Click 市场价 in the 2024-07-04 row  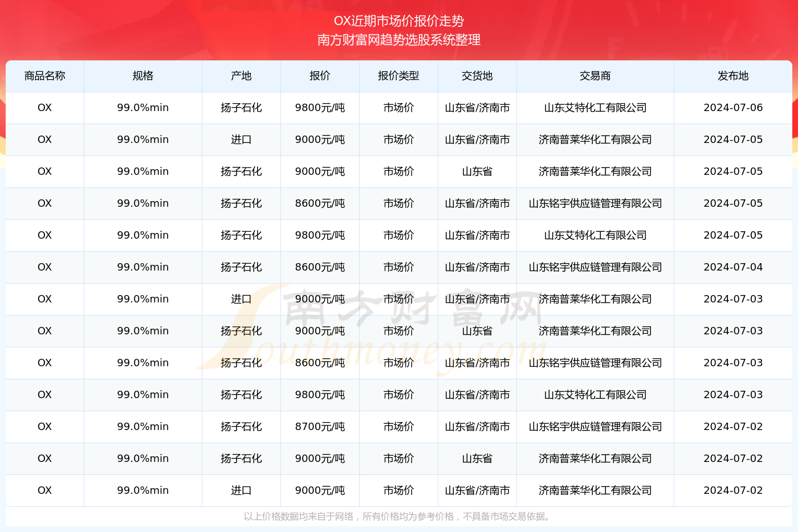398,267
